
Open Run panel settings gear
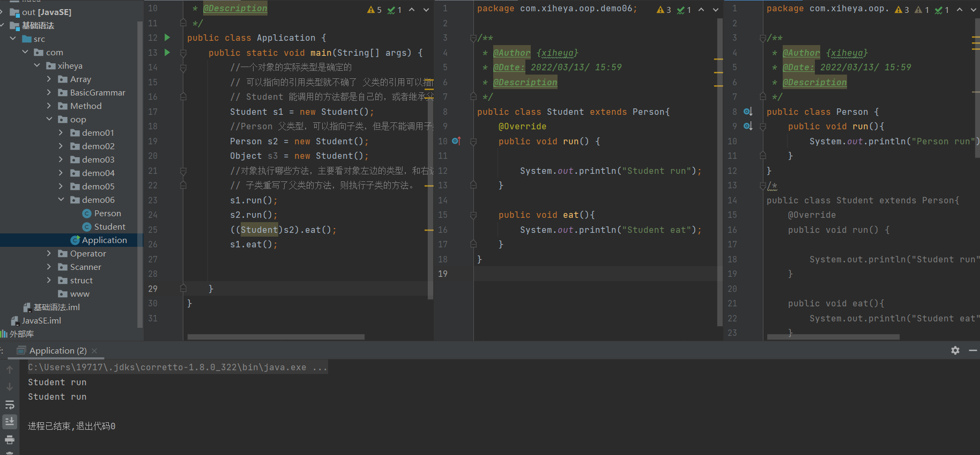[955, 350]
